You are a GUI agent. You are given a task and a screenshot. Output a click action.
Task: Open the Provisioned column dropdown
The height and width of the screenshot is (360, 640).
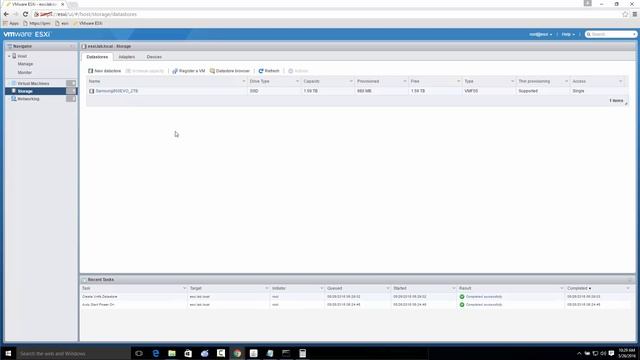click(x=404, y=81)
